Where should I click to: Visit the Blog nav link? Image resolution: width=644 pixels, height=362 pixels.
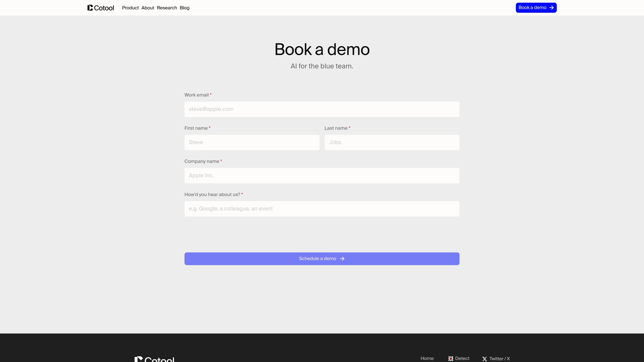tap(184, 8)
